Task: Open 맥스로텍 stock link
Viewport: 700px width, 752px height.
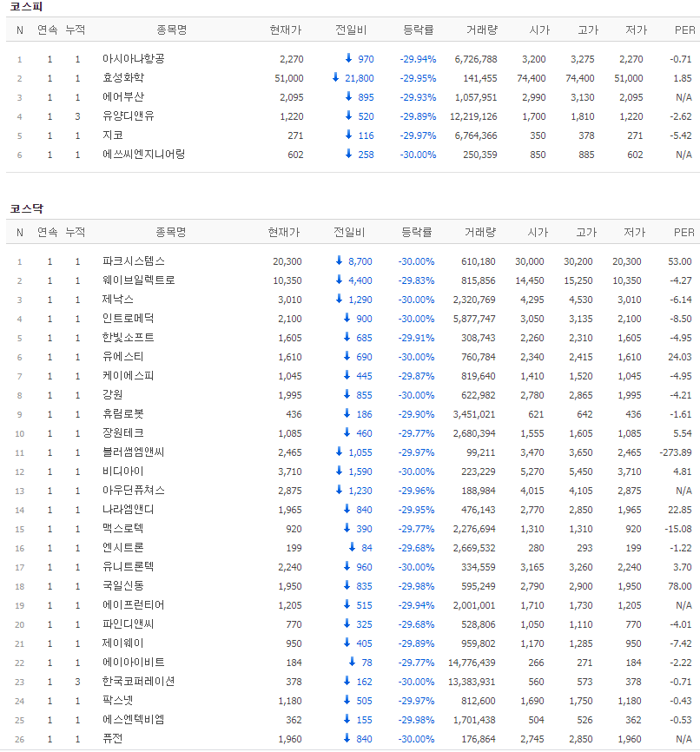Action: click(123, 529)
